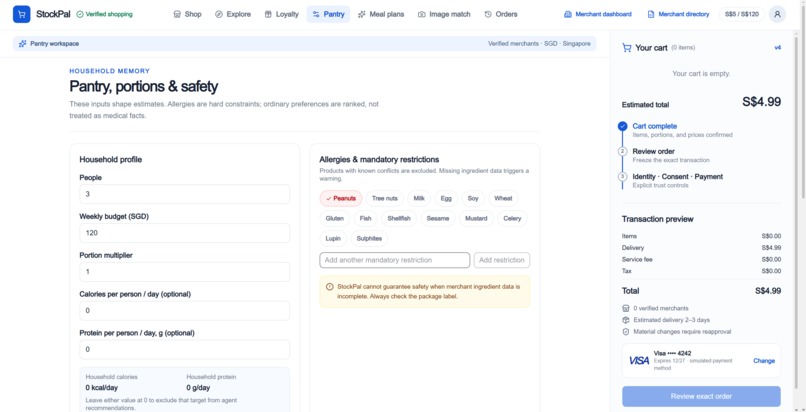The width and height of the screenshot is (806, 412).
Task: Open the Shop tab
Action: [x=188, y=14]
